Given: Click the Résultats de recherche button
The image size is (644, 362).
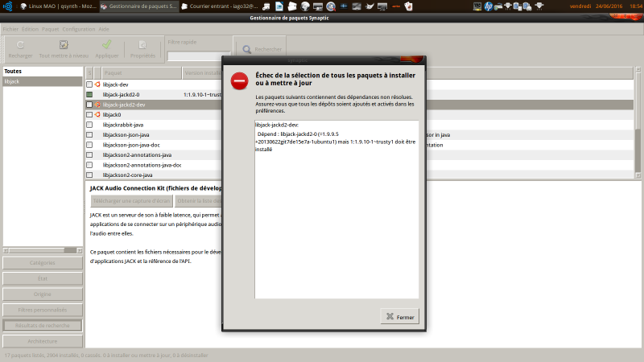Looking at the screenshot, I should 43,326.
